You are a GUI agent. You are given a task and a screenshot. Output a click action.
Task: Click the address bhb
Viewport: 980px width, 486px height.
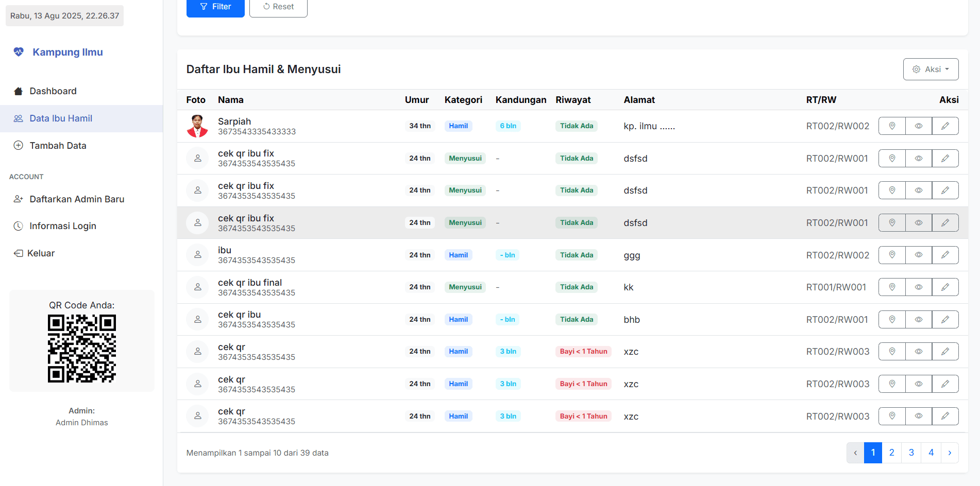[x=632, y=320]
